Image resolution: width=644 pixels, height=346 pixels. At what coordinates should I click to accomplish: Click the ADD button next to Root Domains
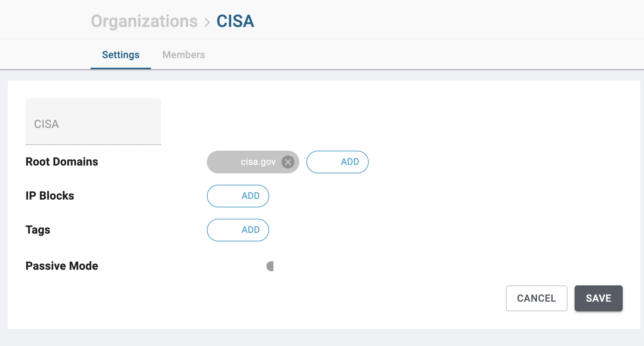coord(337,162)
